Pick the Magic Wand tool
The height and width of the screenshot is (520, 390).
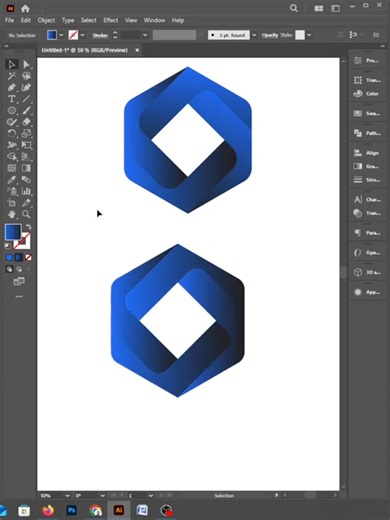tap(12, 76)
